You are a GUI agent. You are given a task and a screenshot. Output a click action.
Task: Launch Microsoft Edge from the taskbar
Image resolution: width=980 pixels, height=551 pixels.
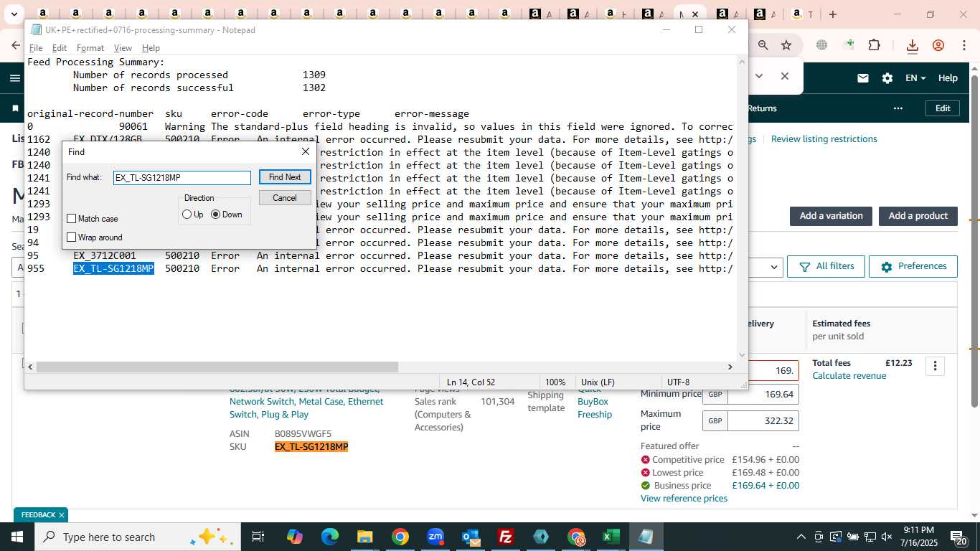[x=329, y=537]
